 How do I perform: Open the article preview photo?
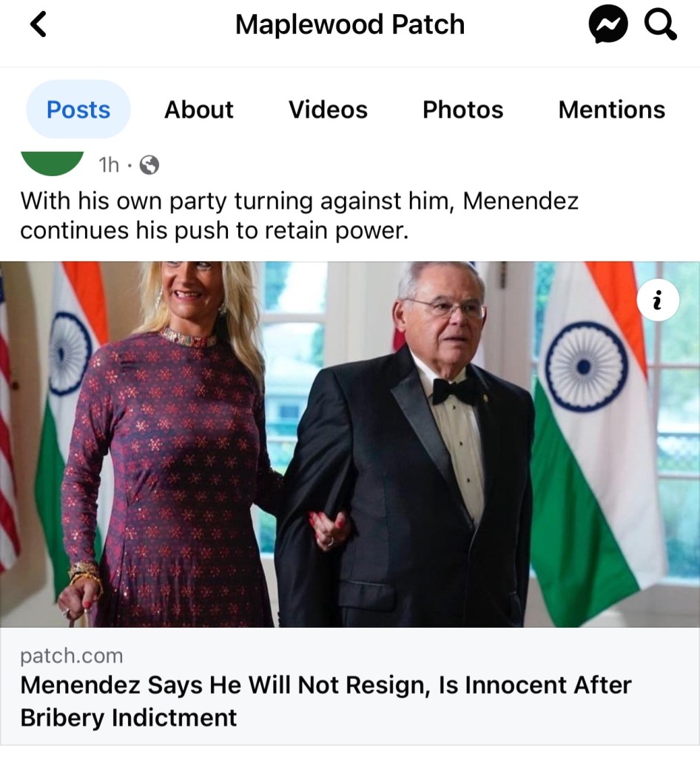[350, 444]
